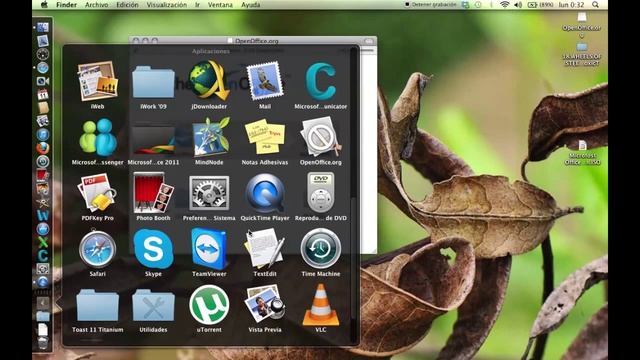Click the OpenOffice.org window title bar
This screenshot has width=640, height=360.
253,41
